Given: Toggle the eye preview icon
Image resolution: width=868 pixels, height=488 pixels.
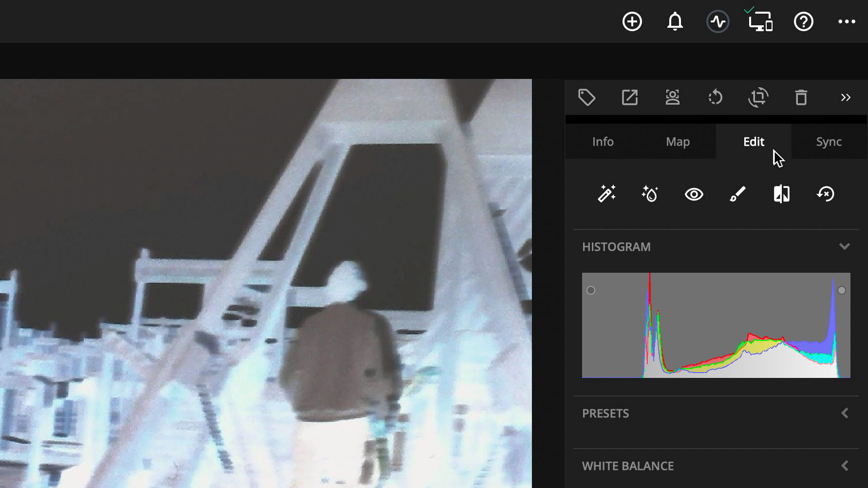Looking at the screenshot, I should click(694, 194).
